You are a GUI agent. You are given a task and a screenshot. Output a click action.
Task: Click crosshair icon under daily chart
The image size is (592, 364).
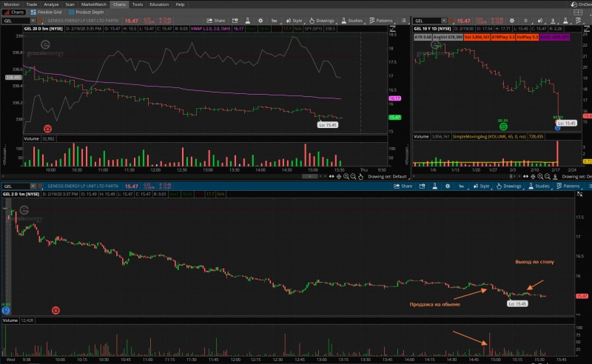(x=533, y=176)
